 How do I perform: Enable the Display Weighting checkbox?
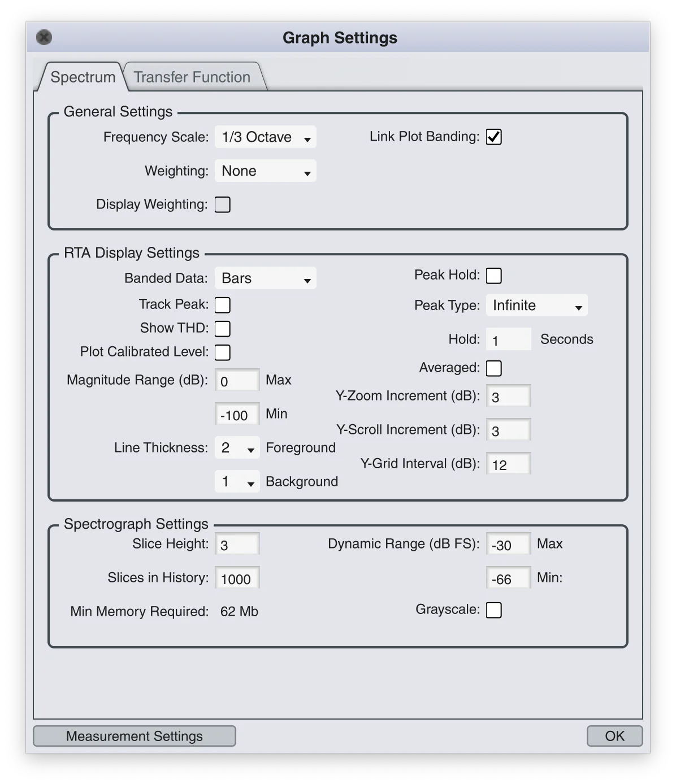pos(223,204)
